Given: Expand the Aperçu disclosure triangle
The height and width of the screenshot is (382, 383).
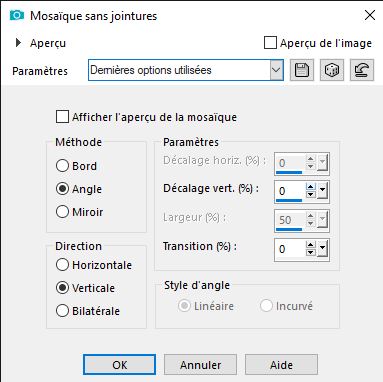Looking at the screenshot, I should 19,43.
